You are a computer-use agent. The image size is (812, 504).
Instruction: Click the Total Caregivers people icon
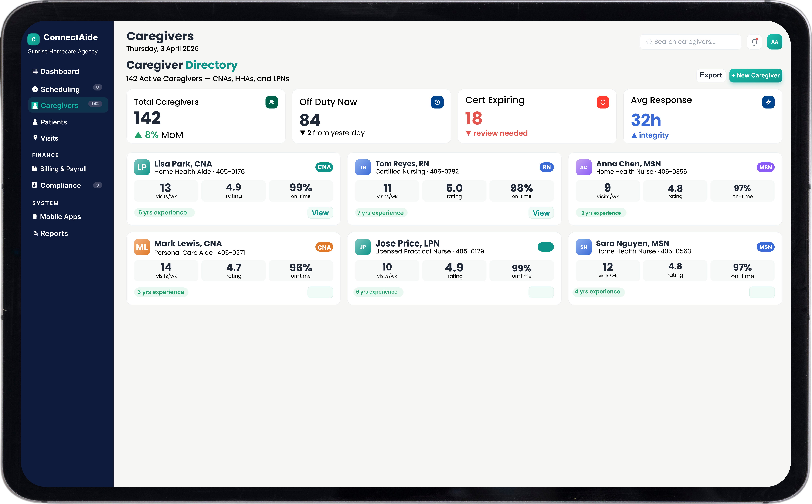[272, 102]
